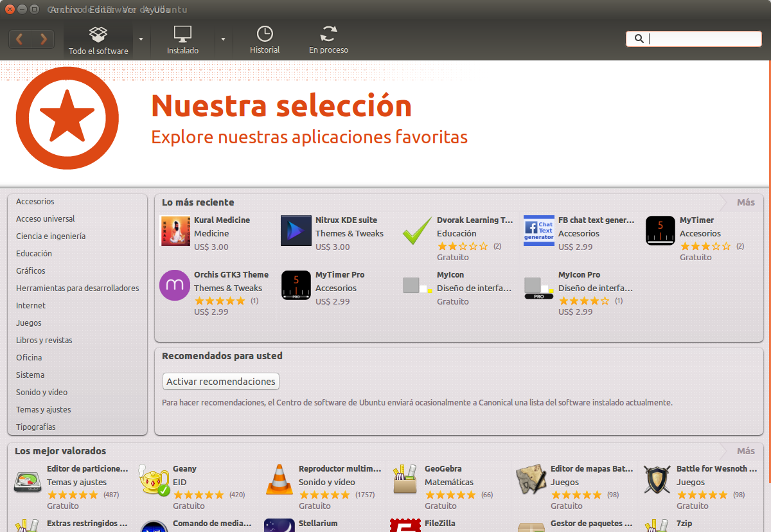Open the Stellarium night sky icon
771x532 pixels.
pos(279,526)
